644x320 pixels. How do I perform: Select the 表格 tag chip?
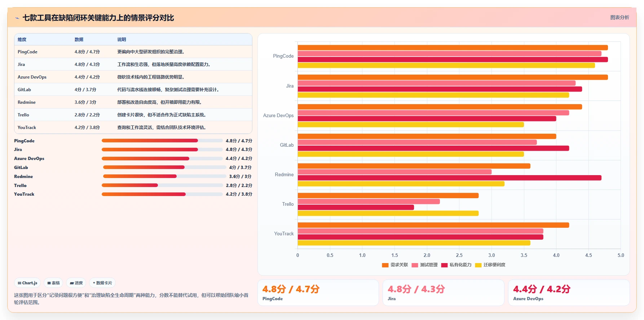(53, 283)
